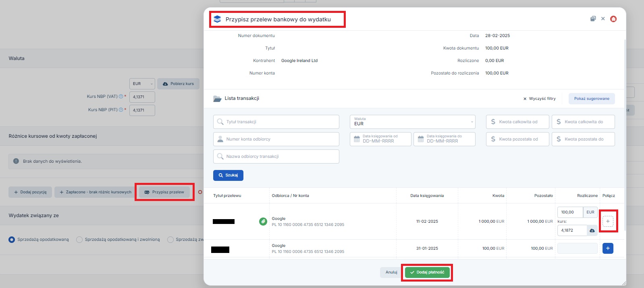
Task: Click the dashed plus link icon for 11-02-2025 transfer
Action: [608, 221]
